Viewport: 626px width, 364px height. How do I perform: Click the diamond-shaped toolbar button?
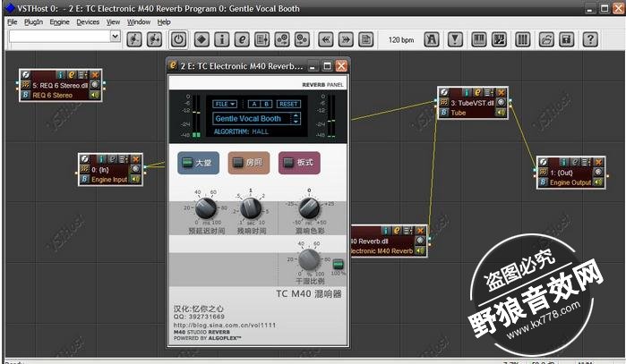(202, 39)
